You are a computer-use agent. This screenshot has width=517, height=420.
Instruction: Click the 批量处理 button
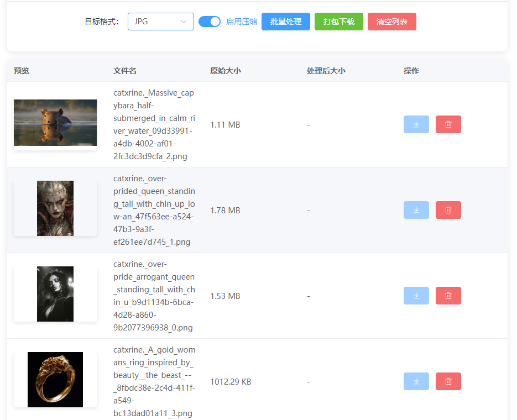coord(285,22)
